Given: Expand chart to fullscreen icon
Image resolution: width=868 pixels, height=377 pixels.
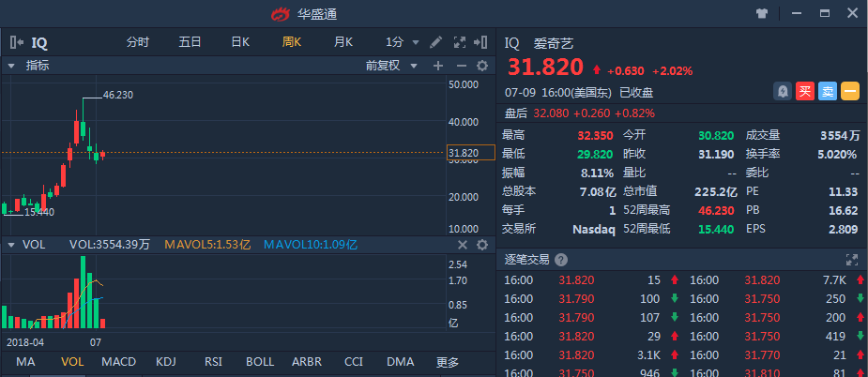Looking at the screenshot, I should click(x=460, y=42).
